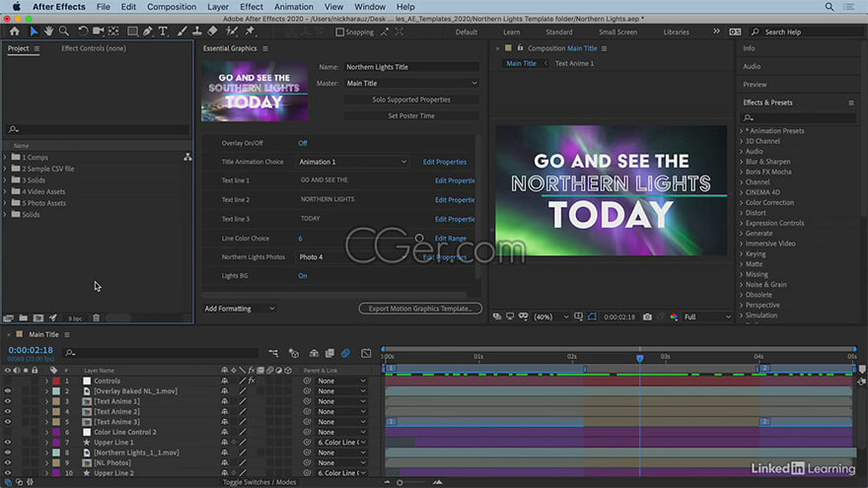Click Set Poster Time button
The image size is (868, 488).
411,115
